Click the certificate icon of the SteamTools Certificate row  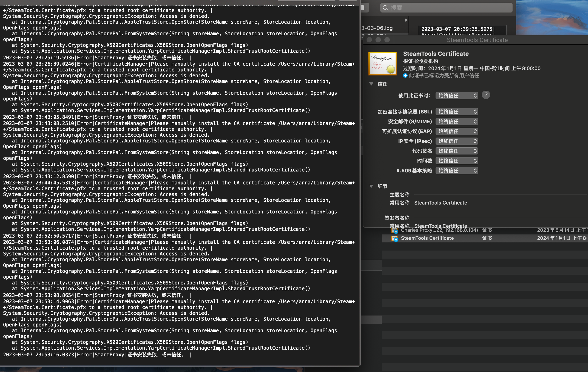(x=395, y=238)
